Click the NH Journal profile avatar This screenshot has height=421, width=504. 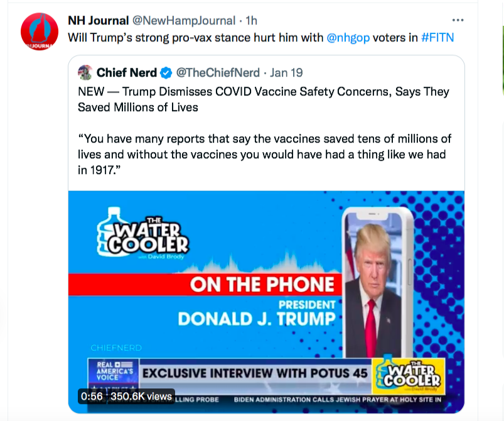pos(40,31)
